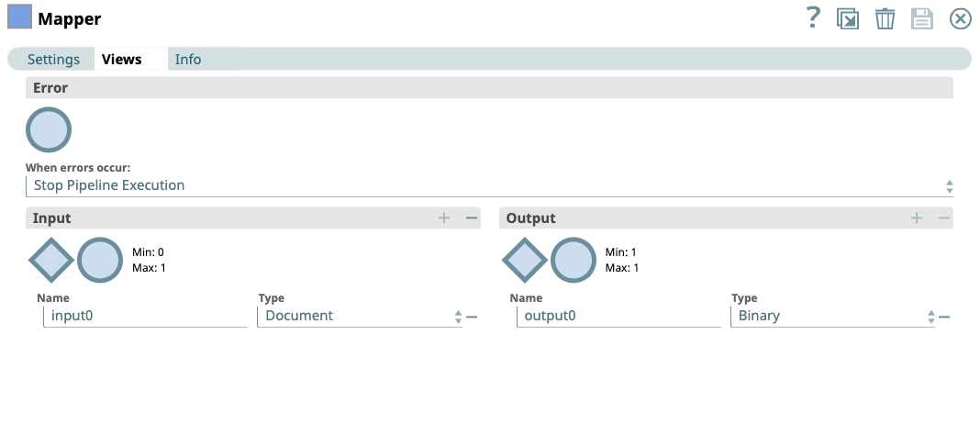Close the Mapper dialog
This screenshot has width=980, height=424.
point(960,18)
